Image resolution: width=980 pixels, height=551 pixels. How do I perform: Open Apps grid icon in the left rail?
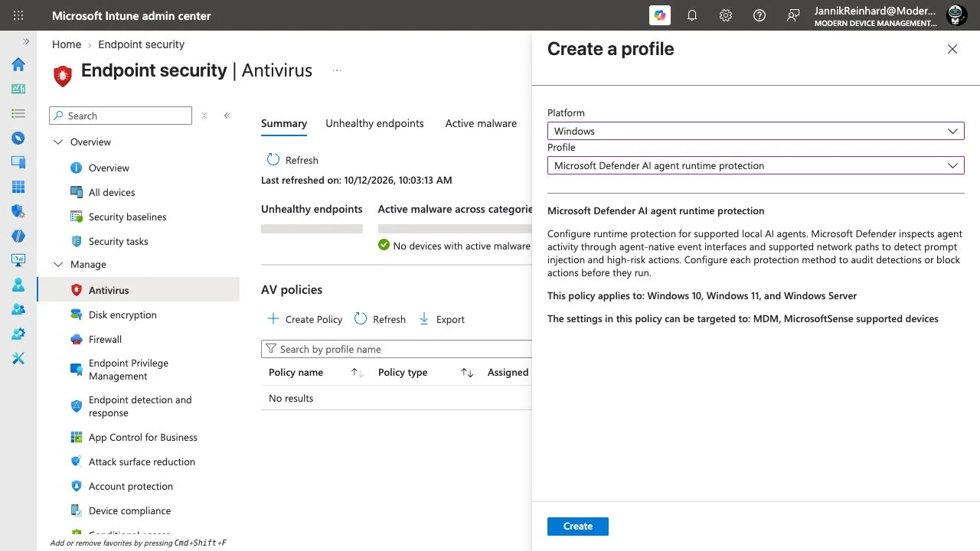click(x=18, y=187)
